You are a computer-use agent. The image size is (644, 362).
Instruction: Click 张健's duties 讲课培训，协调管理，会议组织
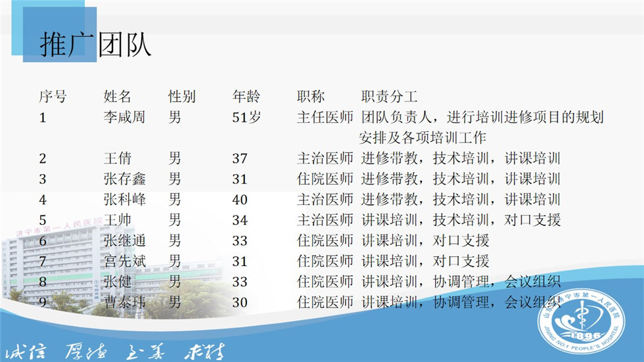(461, 282)
